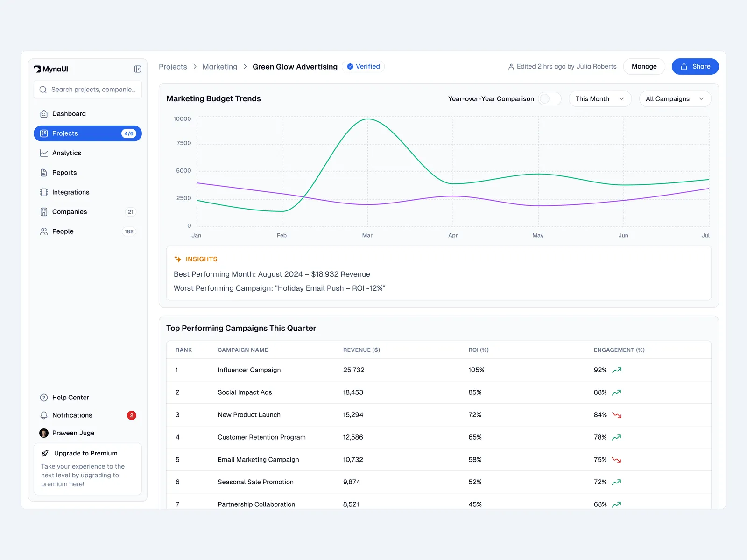Select Companies in the sidebar

(x=70, y=212)
